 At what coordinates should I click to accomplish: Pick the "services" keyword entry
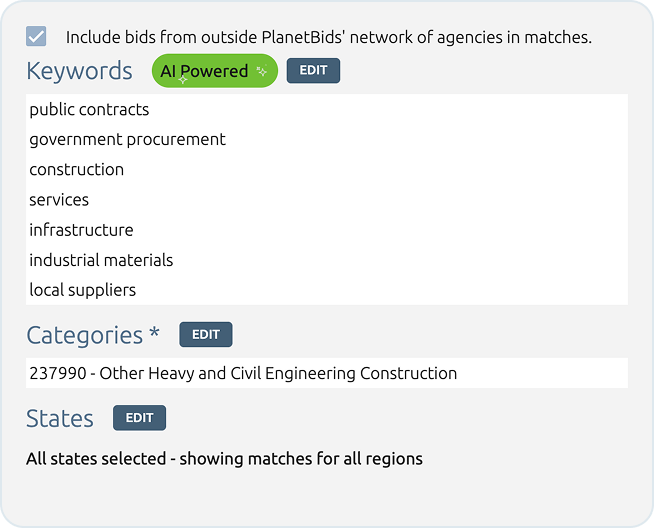59,200
